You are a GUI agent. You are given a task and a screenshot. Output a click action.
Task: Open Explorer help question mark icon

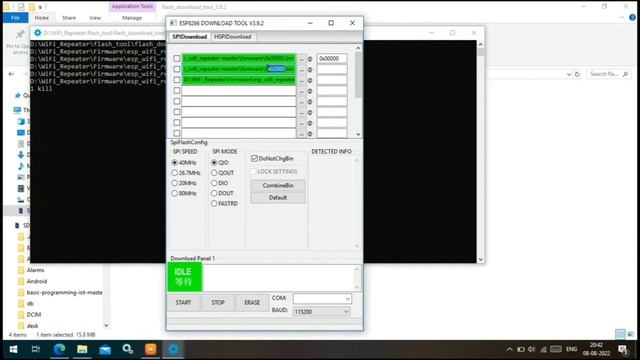pos(632,18)
